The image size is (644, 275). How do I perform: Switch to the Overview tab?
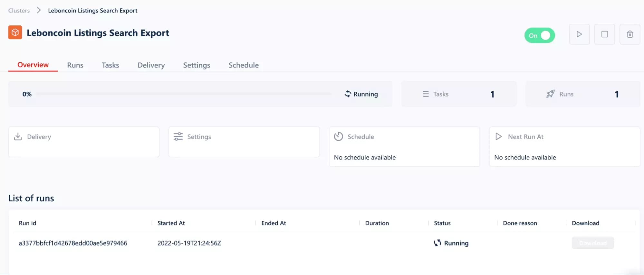[x=33, y=65]
